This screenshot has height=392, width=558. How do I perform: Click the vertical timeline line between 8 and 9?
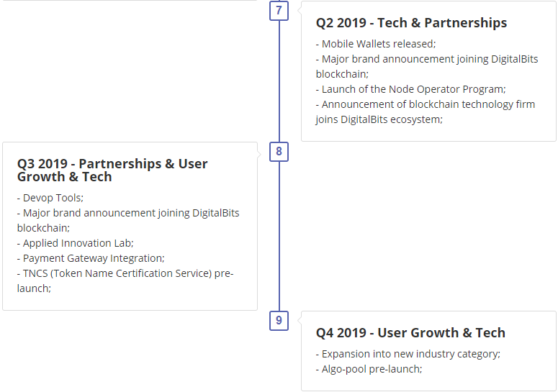279,237
